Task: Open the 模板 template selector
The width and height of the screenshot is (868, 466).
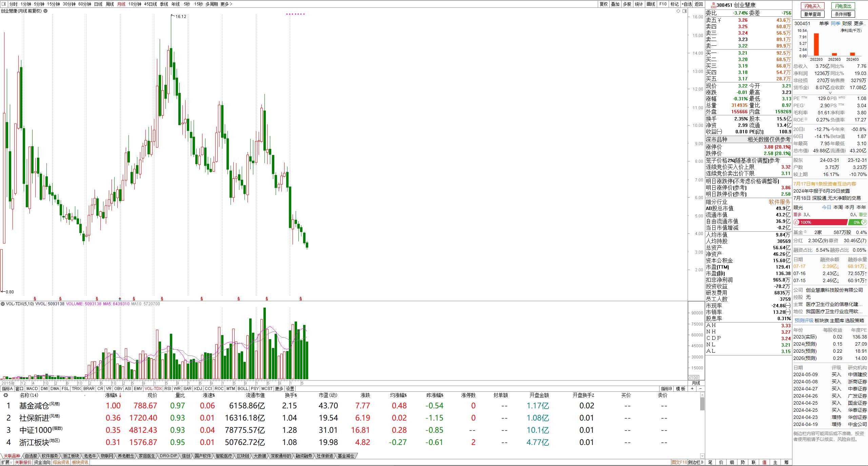Action: click(680, 389)
